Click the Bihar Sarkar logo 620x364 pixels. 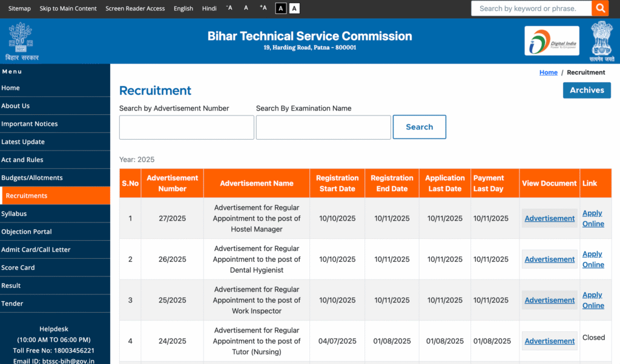pyautogui.click(x=21, y=41)
